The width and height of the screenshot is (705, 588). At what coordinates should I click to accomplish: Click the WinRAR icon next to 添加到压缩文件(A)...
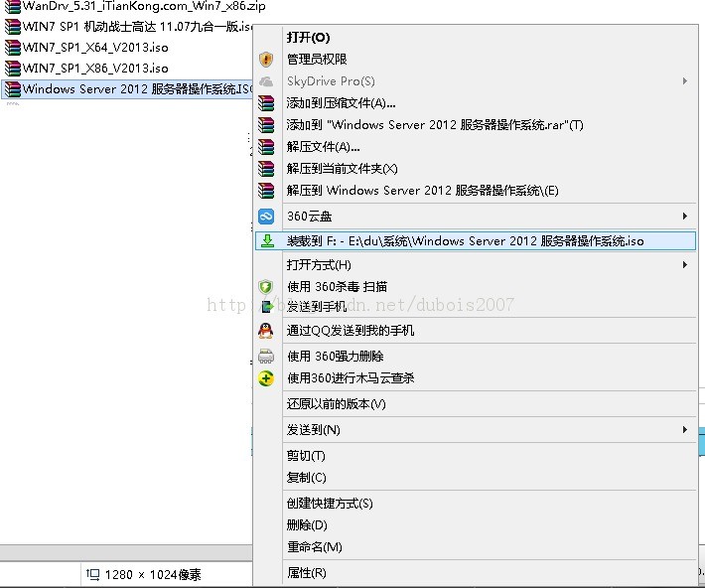coord(265,103)
